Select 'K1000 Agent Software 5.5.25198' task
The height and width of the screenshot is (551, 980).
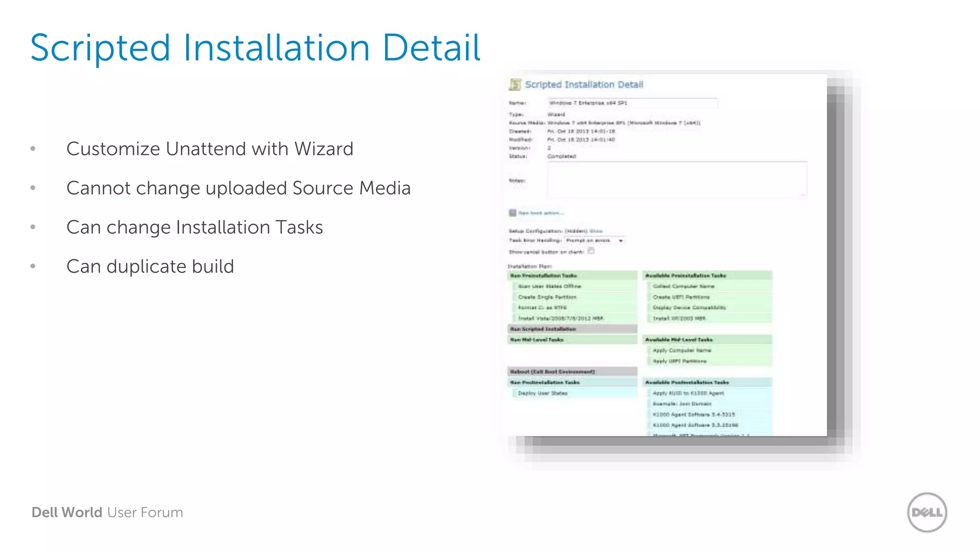pyautogui.click(x=710, y=425)
